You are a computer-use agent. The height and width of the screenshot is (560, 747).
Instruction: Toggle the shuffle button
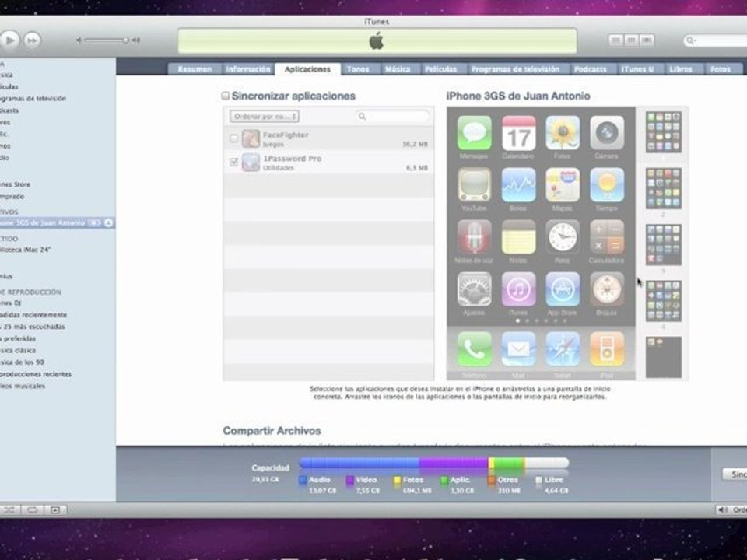(9, 510)
